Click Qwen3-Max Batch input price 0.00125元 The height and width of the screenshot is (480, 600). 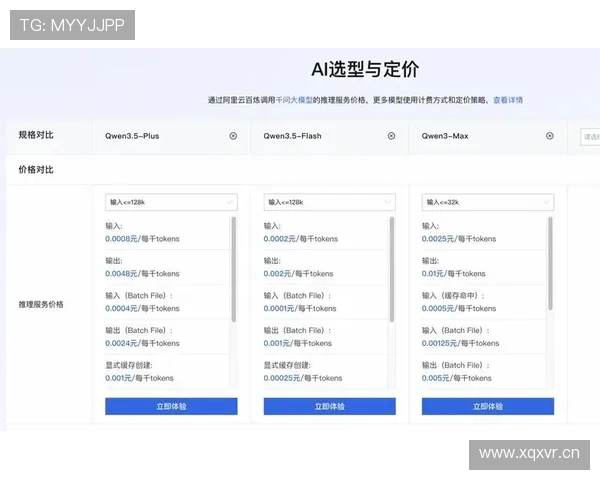(439, 343)
